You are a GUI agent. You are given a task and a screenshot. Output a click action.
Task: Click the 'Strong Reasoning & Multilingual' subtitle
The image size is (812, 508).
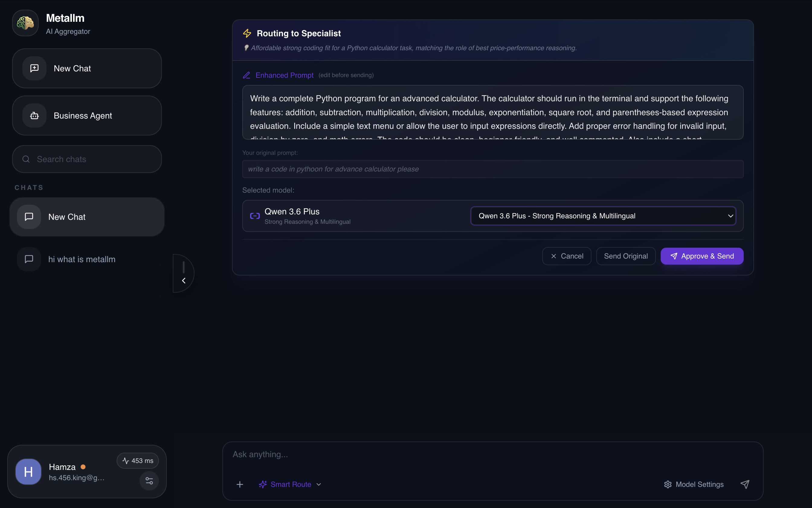tap(307, 222)
